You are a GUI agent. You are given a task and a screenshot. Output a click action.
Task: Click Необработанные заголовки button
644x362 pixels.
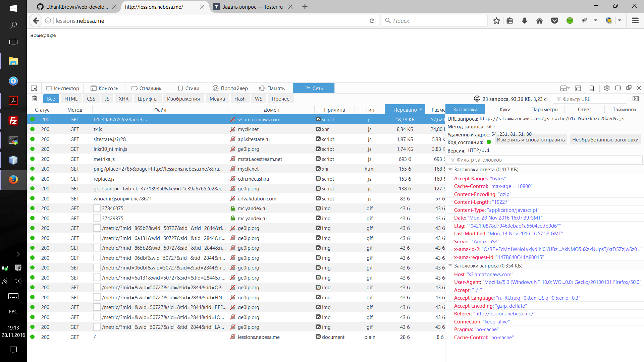click(605, 140)
